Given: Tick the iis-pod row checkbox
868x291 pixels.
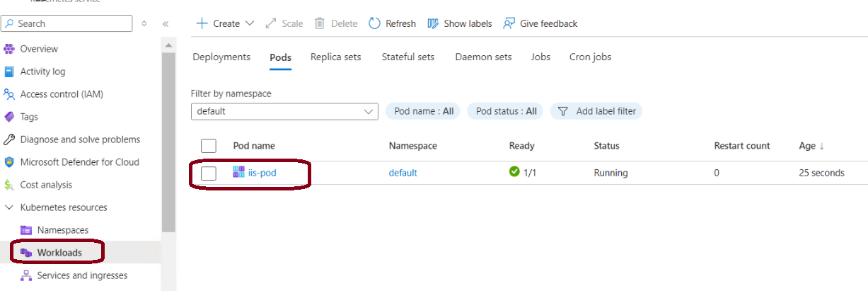Looking at the screenshot, I should [209, 173].
